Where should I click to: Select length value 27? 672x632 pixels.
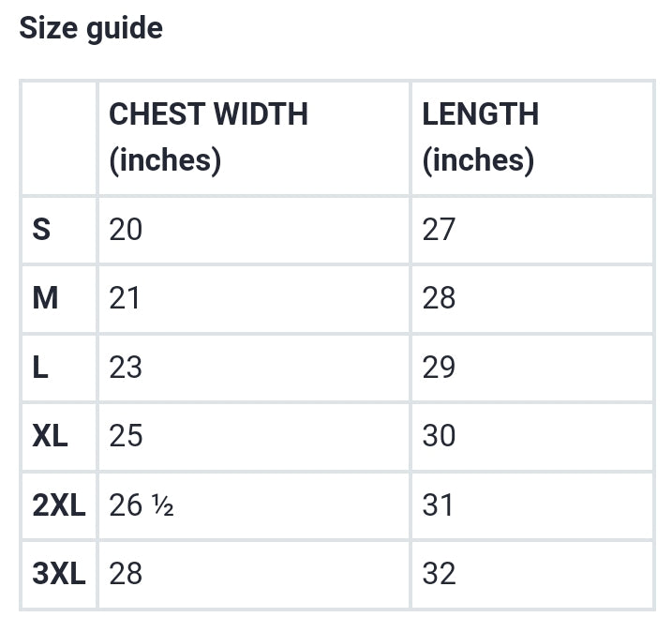click(x=439, y=230)
